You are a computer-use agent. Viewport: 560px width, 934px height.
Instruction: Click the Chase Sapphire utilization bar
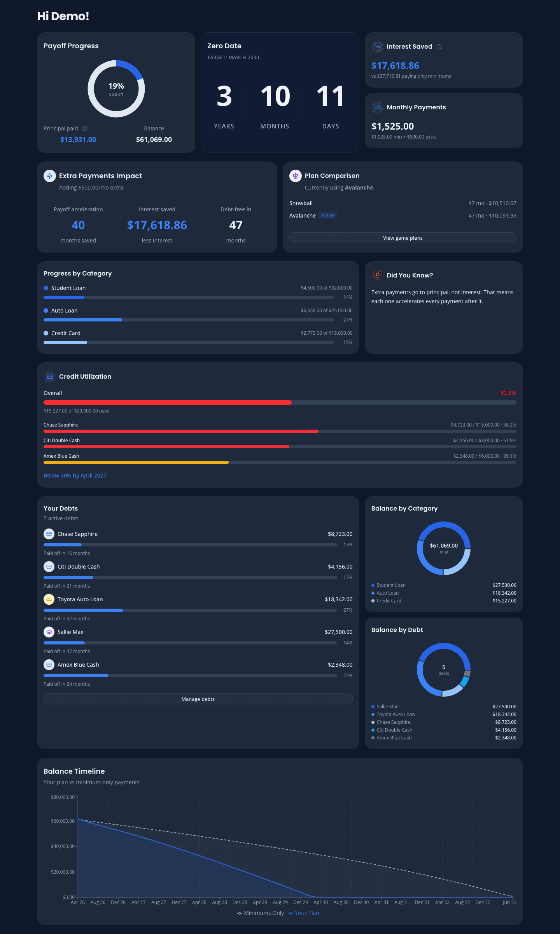280,431
